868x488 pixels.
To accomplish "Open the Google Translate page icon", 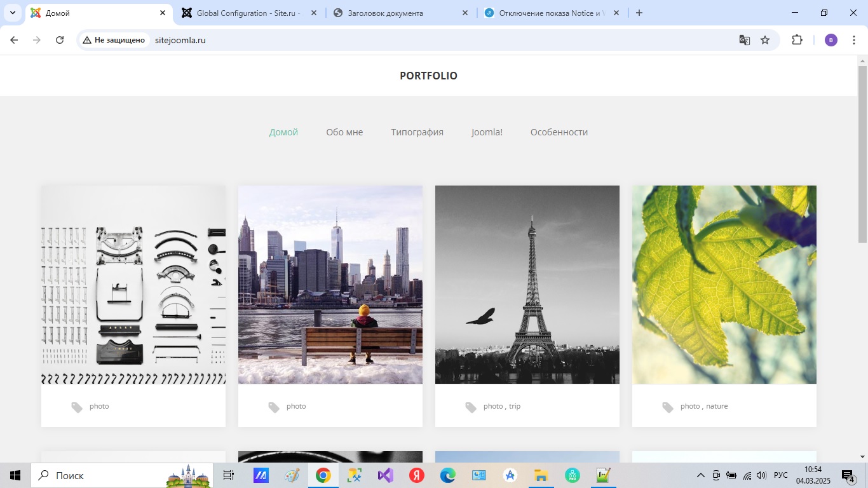I will [745, 40].
